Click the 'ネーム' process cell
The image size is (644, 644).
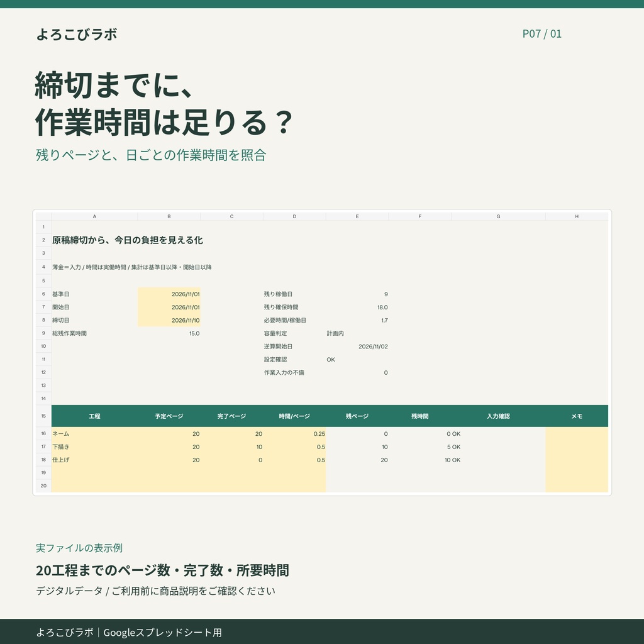[x=94, y=434]
